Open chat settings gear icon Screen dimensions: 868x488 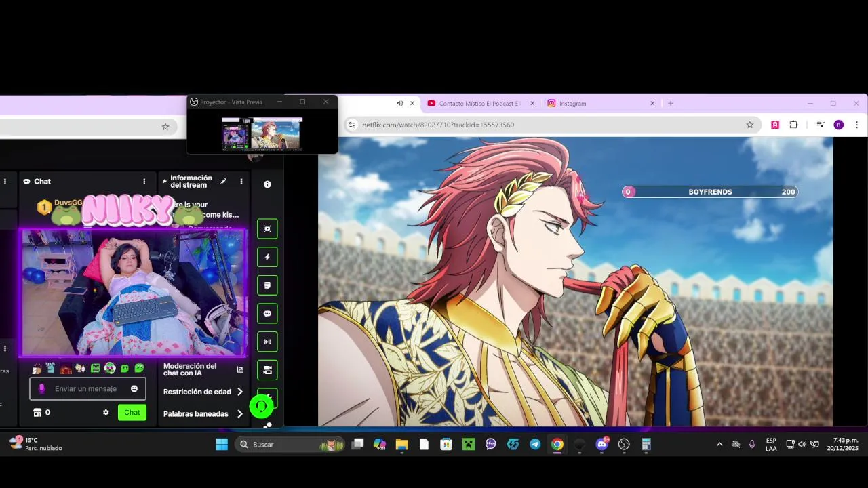(106, 412)
